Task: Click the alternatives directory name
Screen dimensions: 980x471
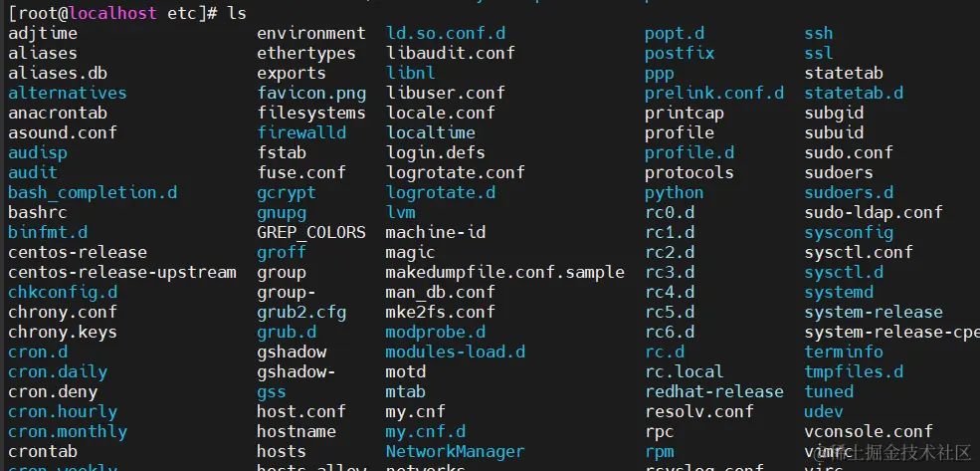Action: (x=67, y=93)
